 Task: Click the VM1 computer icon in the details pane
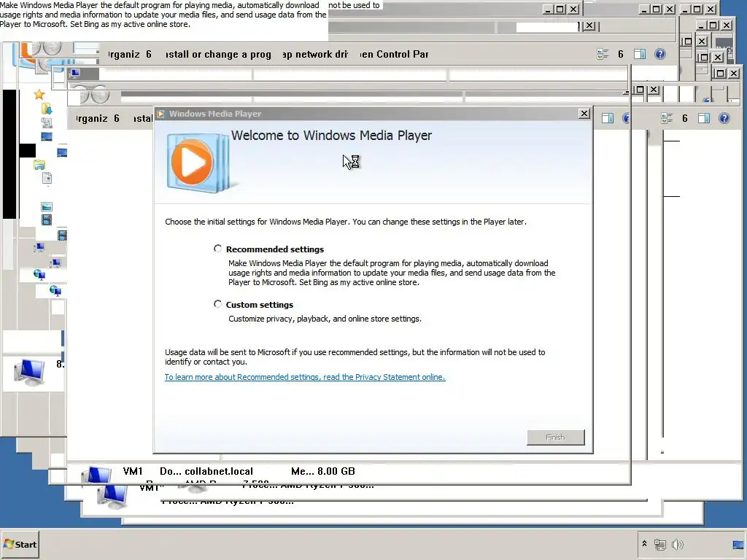click(x=97, y=473)
